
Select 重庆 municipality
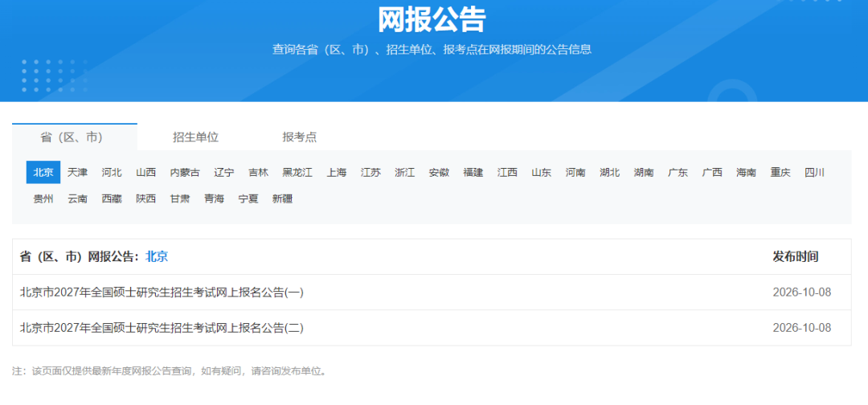780,173
